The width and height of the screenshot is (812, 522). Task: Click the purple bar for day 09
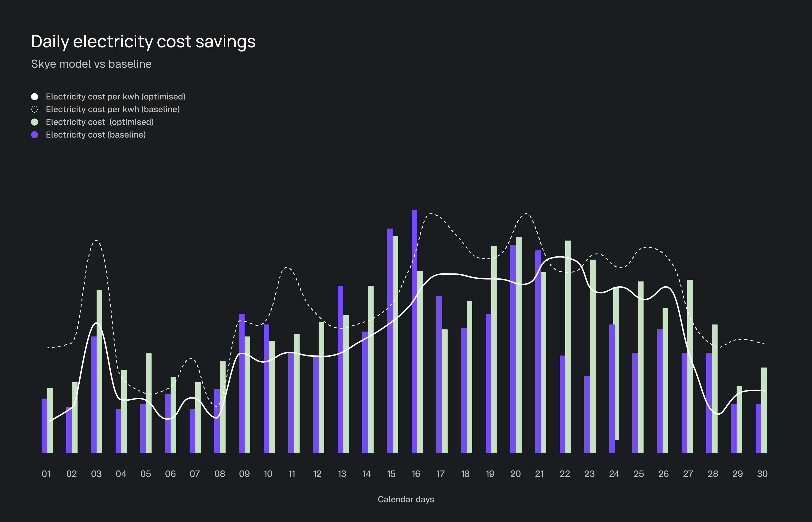coord(242,383)
